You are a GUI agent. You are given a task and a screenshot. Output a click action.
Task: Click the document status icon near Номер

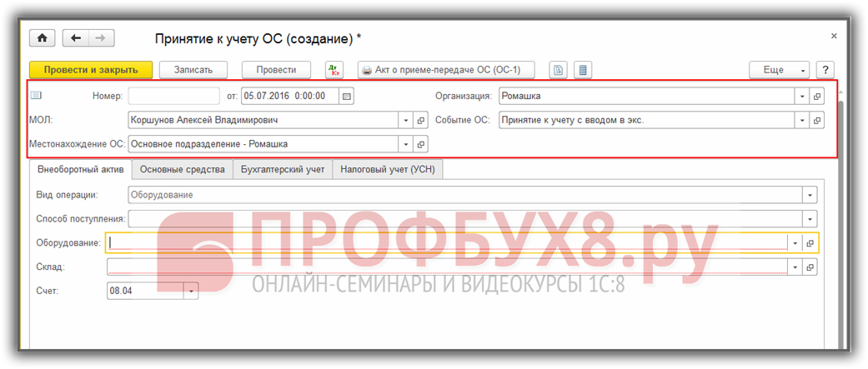[36, 95]
